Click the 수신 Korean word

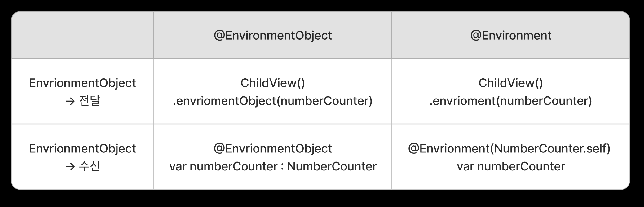point(90,166)
